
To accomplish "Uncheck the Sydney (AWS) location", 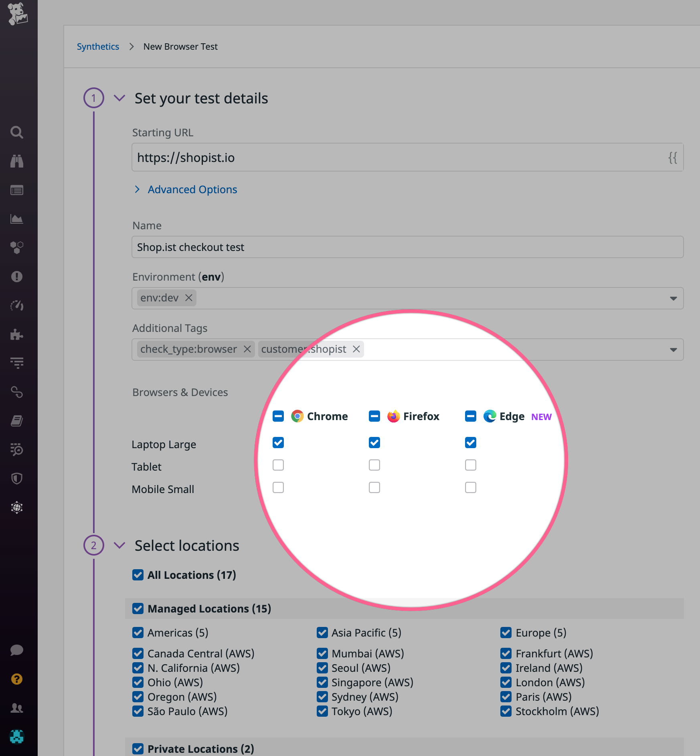I will coord(322,697).
